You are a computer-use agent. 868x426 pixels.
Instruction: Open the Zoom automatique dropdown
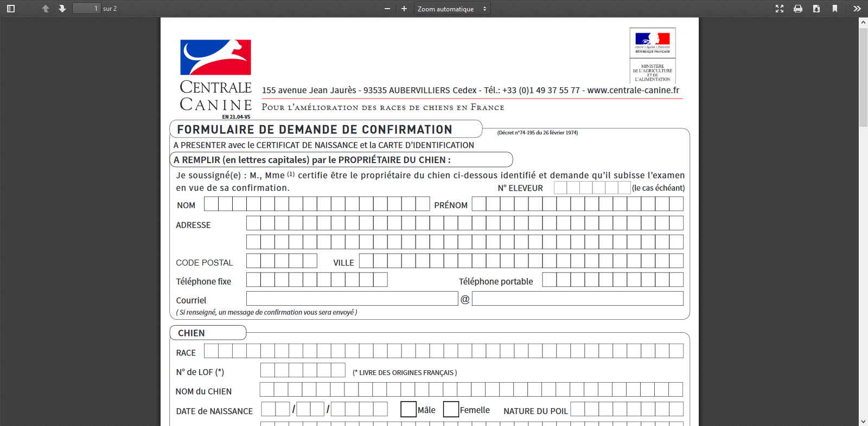452,9
